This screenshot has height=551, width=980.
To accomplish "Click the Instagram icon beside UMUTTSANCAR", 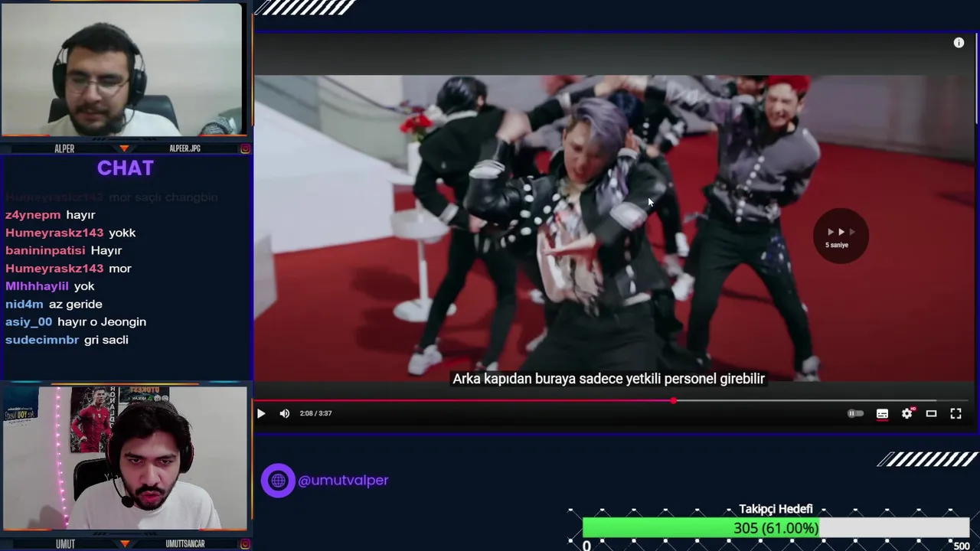I will coord(245,544).
